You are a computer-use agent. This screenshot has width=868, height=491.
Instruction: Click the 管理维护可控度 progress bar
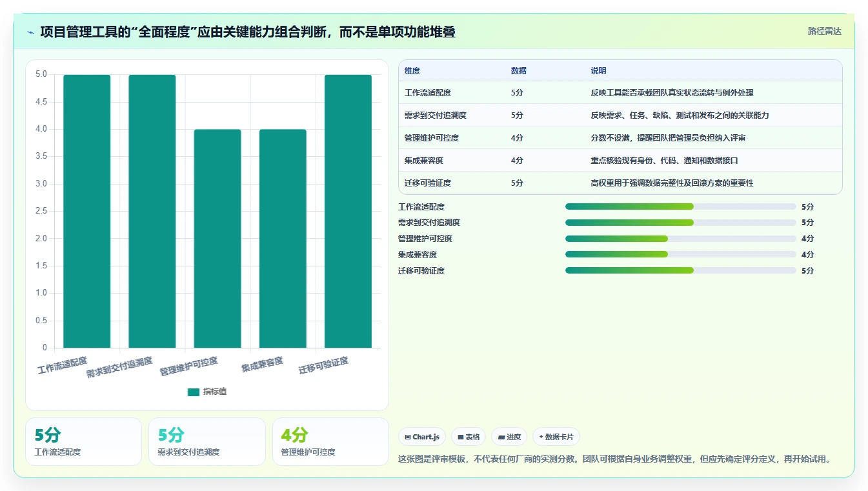click(681, 239)
